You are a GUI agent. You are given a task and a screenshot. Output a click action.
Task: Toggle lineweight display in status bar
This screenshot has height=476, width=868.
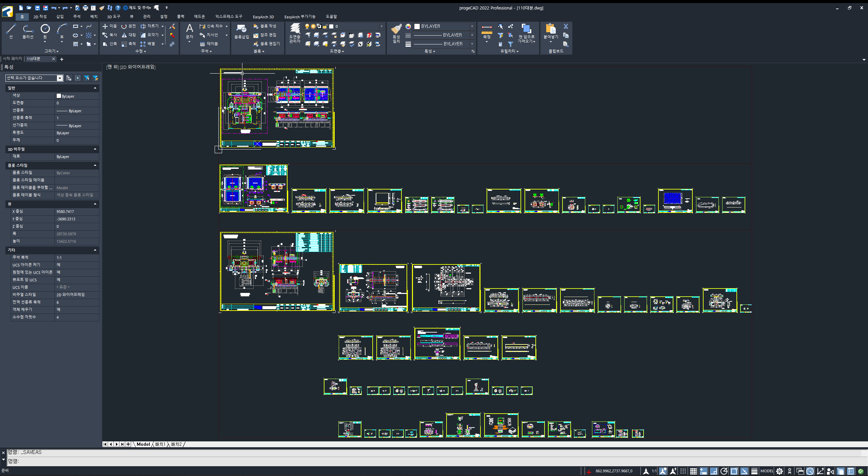click(754, 471)
